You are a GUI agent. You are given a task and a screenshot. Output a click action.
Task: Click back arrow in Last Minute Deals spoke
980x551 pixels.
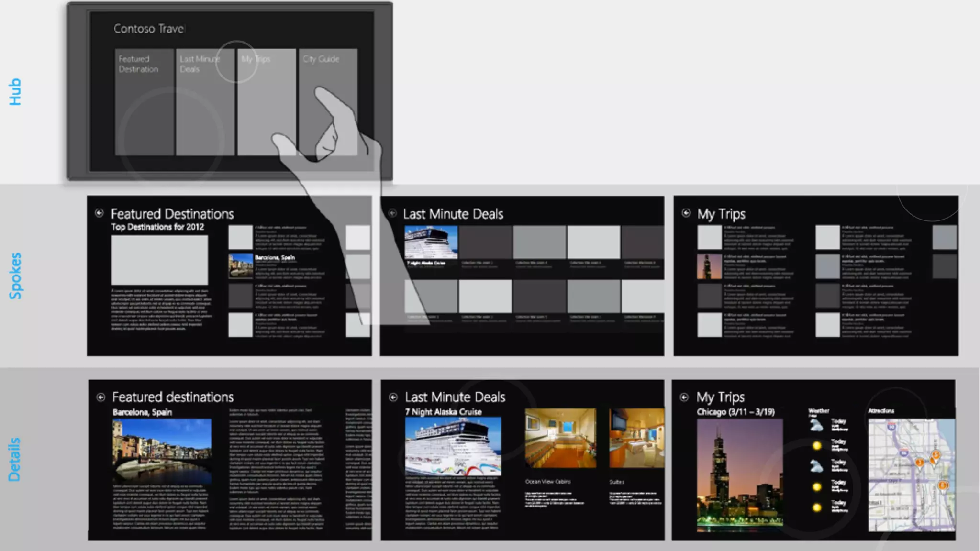pyautogui.click(x=392, y=213)
